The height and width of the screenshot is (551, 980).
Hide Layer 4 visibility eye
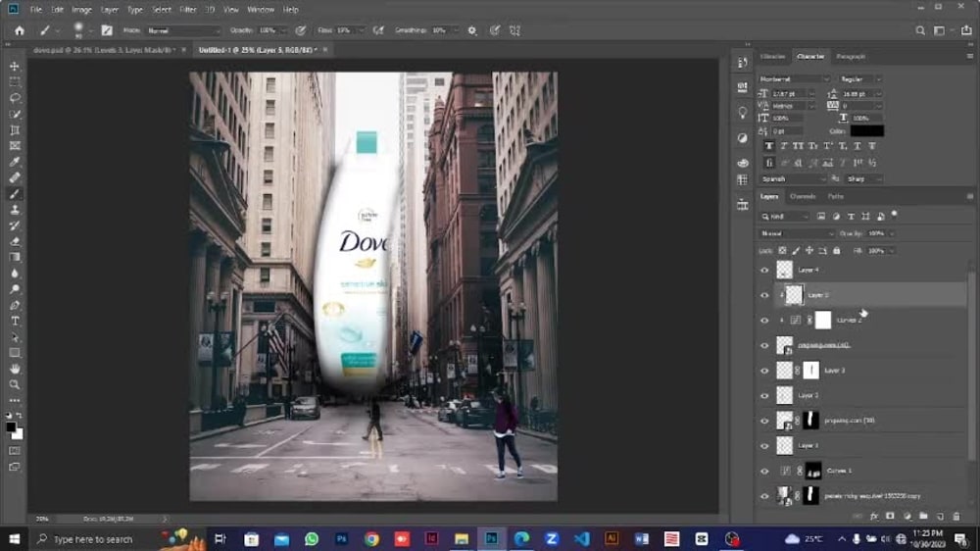pyautogui.click(x=764, y=271)
